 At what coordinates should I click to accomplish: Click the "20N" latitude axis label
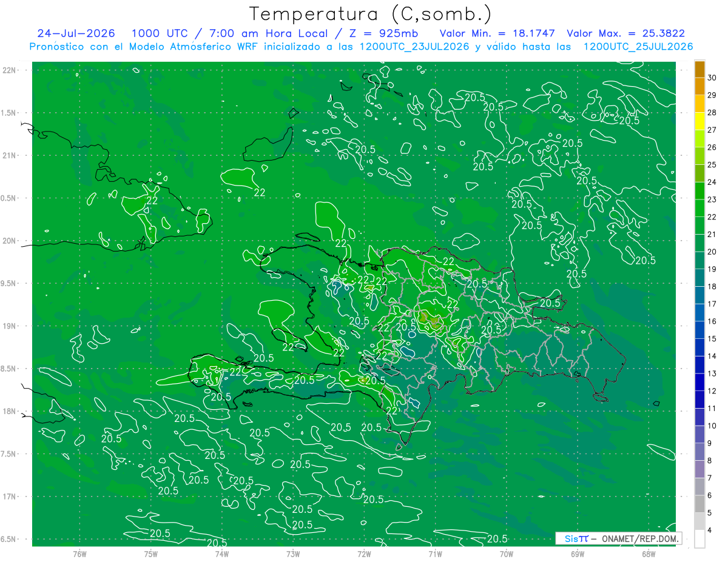10,241
